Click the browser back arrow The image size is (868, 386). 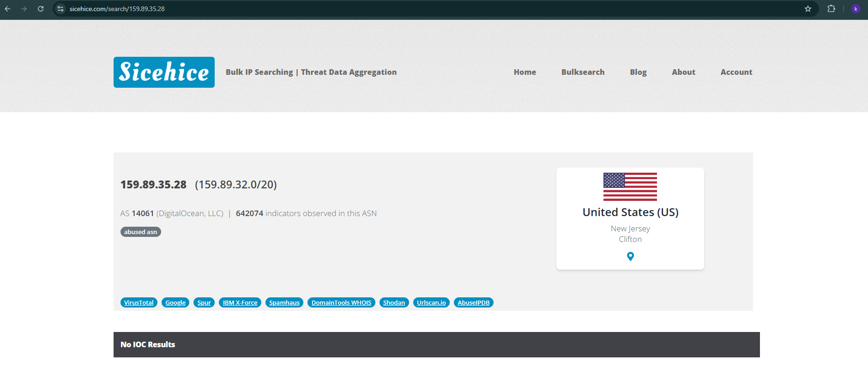pyautogui.click(x=7, y=9)
